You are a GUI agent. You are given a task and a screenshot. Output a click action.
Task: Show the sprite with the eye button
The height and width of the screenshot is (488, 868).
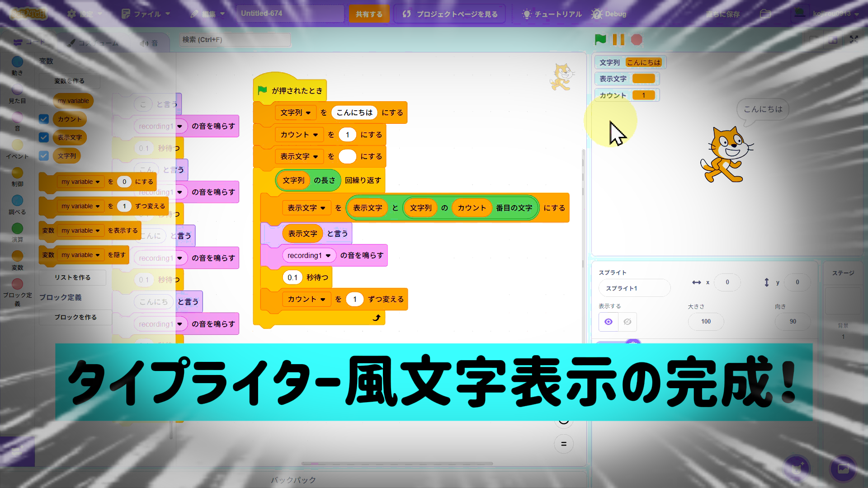[x=609, y=322]
